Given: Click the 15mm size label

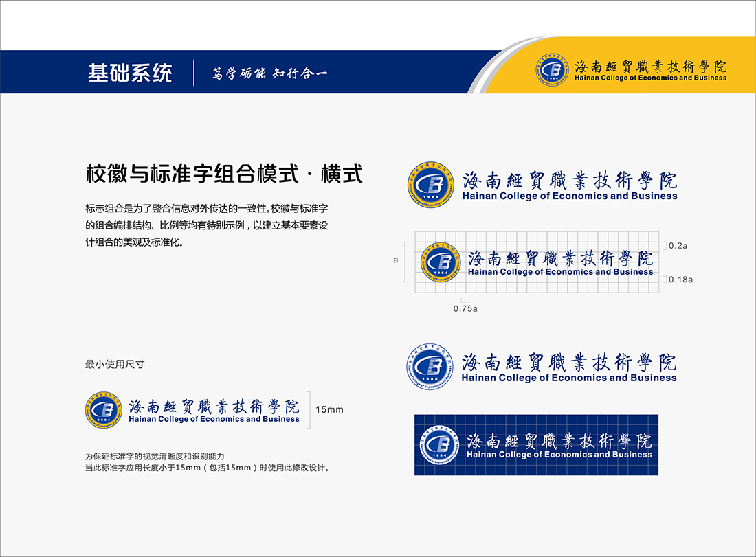Looking at the screenshot, I should [x=329, y=410].
